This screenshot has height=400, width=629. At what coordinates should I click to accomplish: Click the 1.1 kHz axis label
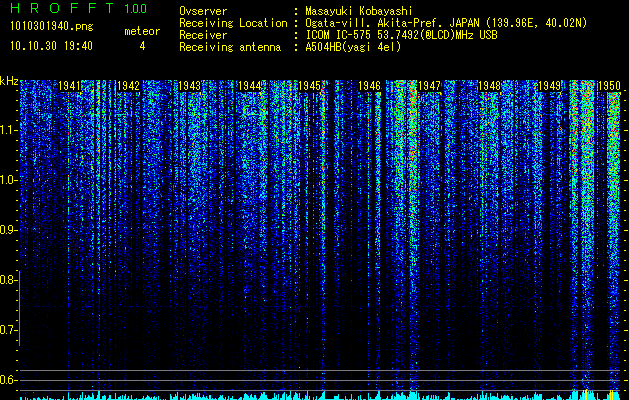(x=8, y=130)
